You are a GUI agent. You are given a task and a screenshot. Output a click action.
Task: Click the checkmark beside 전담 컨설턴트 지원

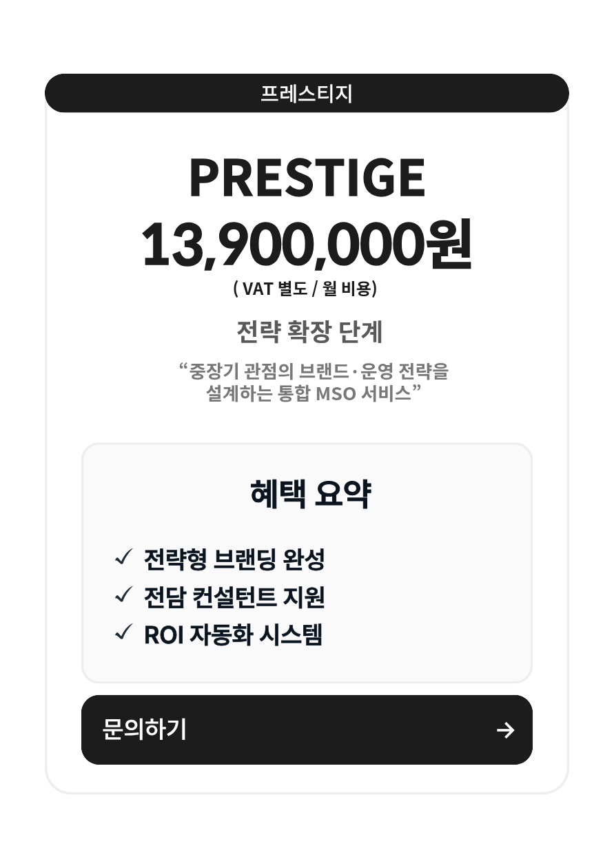point(123,595)
